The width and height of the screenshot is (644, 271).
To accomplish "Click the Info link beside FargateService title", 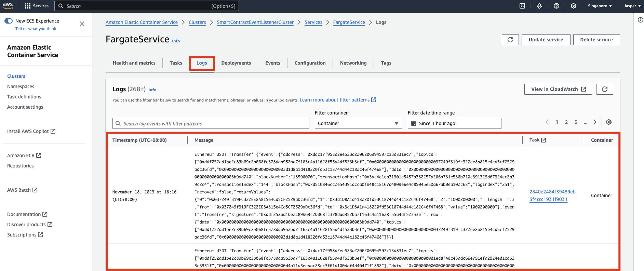I will (176, 41).
